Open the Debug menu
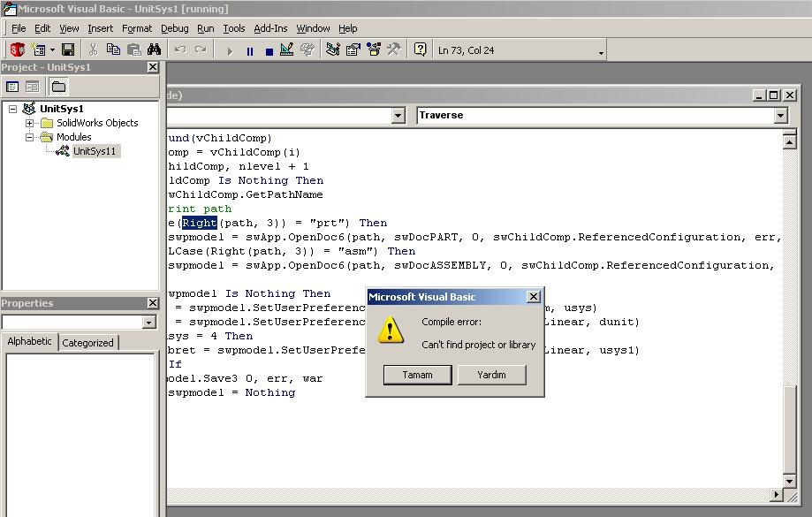Image resolution: width=812 pixels, height=517 pixels. (175, 28)
